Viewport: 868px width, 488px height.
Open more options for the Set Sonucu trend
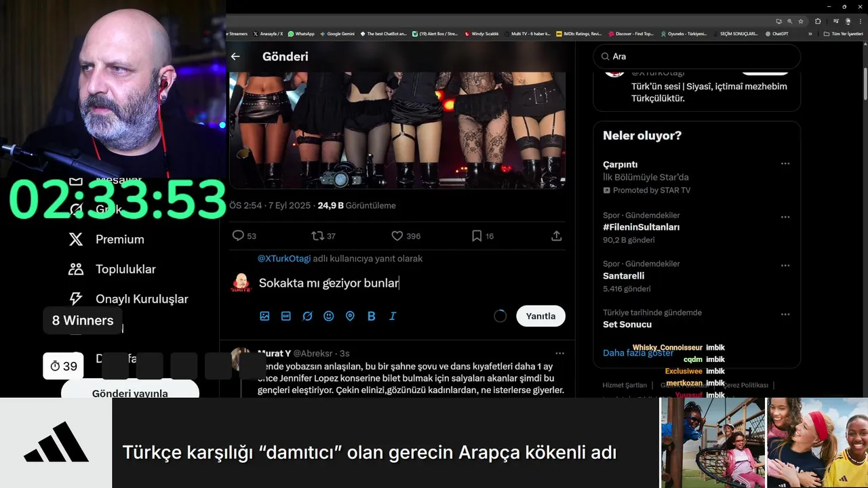[x=785, y=314]
